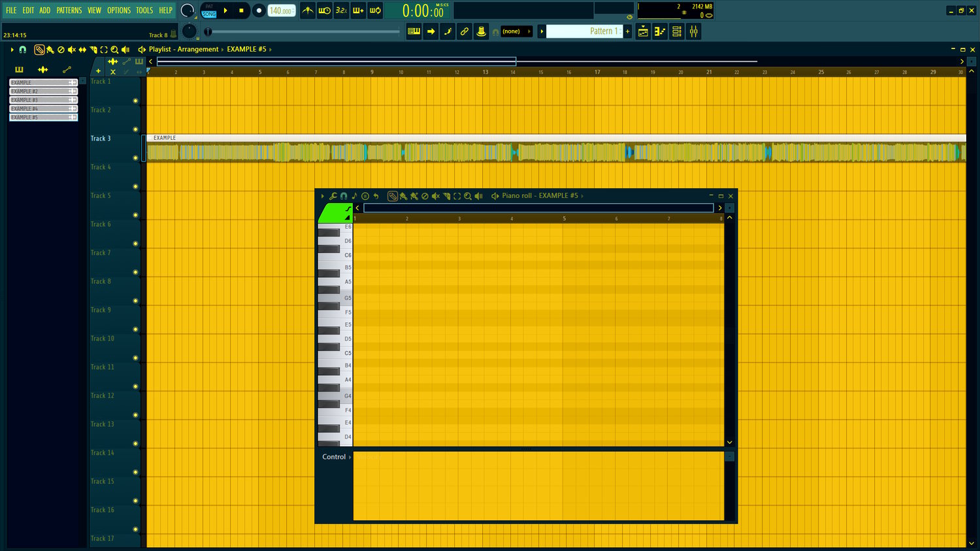Open the ADD menu
The height and width of the screenshot is (551, 980).
pos(44,10)
